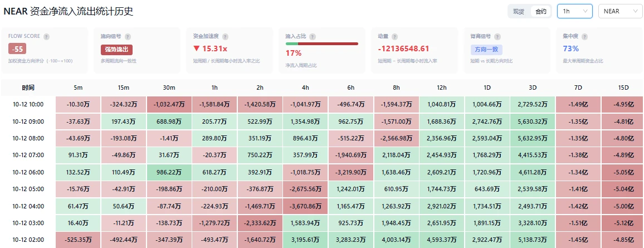
Task: Click the 1h column header
Action: tap(214, 87)
